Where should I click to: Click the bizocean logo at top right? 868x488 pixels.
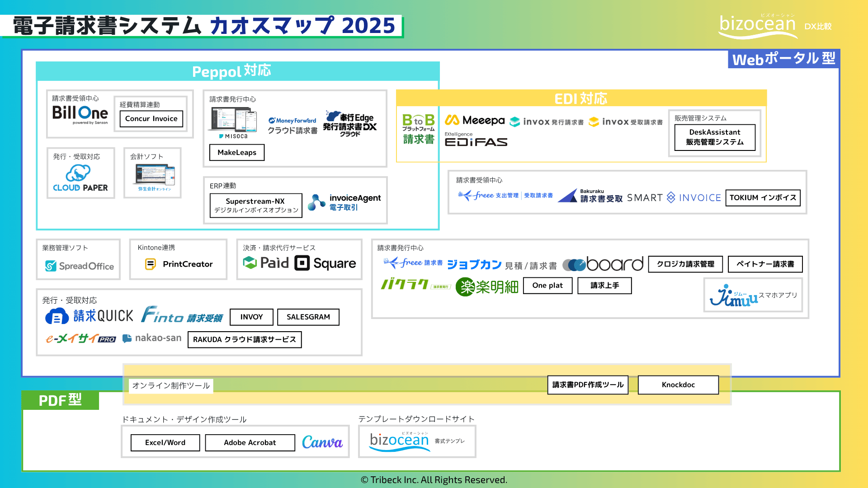[x=757, y=25]
